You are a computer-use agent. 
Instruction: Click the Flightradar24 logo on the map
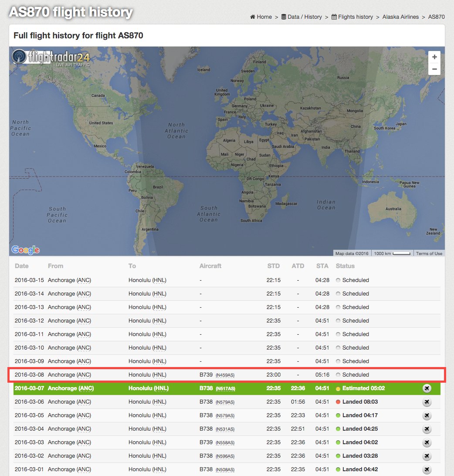(51, 58)
